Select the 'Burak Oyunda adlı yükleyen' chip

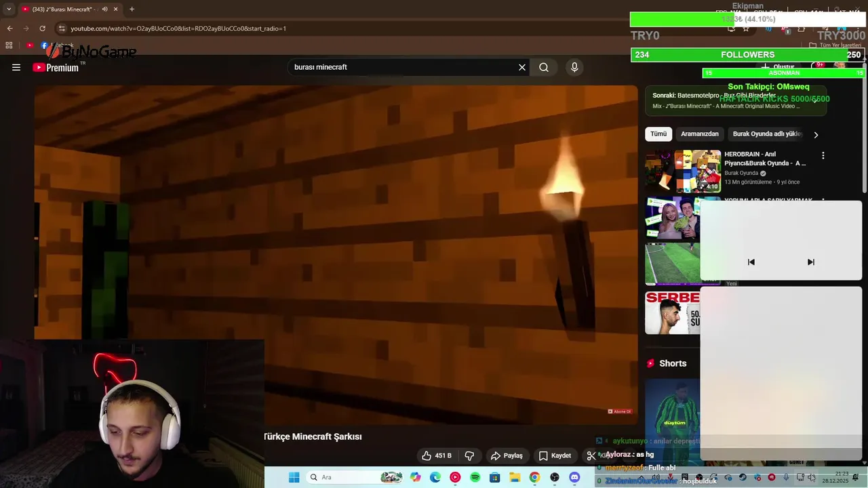pos(767,134)
